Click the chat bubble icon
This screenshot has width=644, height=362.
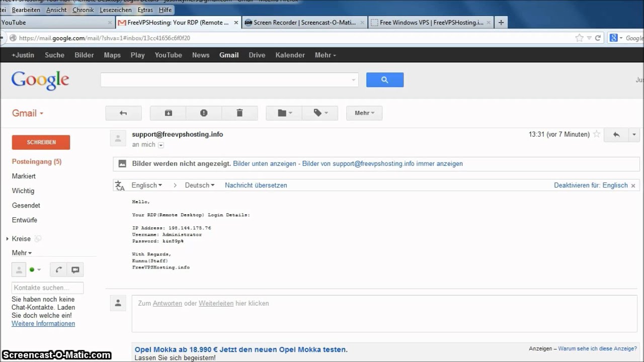tap(75, 269)
